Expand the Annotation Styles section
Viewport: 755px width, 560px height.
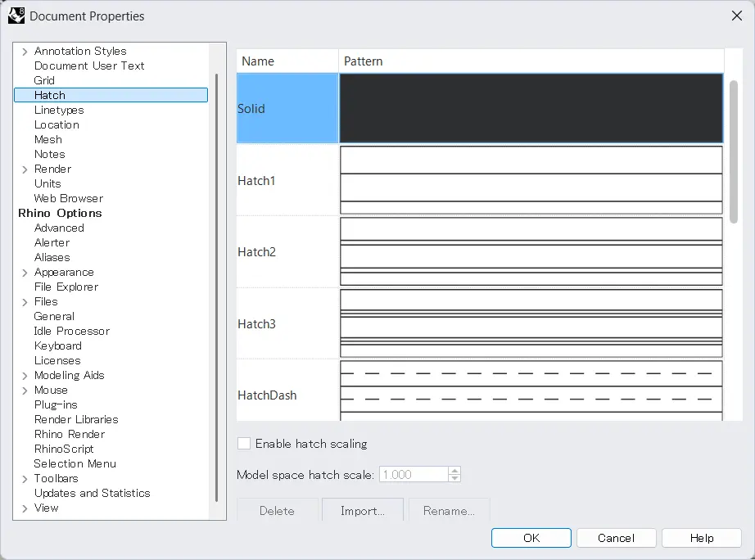pyautogui.click(x=25, y=51)
